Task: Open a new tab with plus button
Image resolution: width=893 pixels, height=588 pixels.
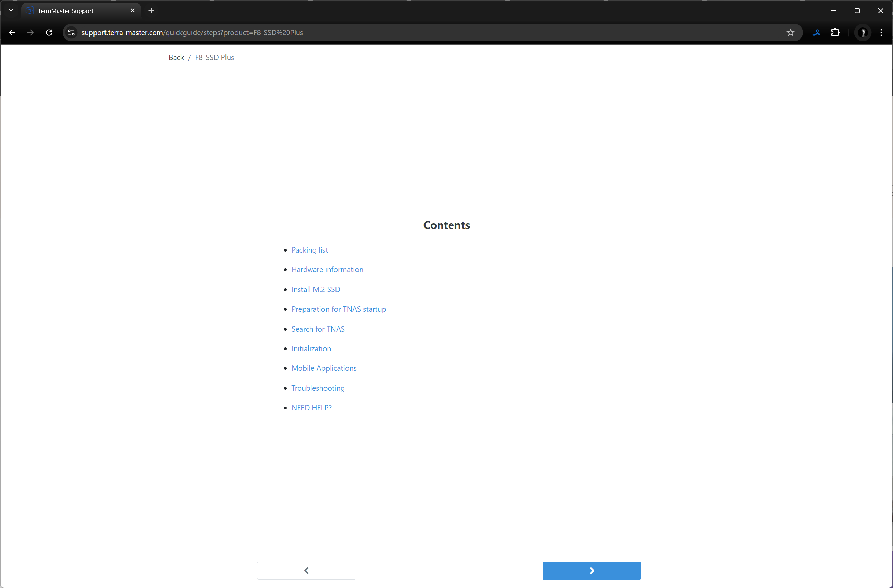Action: coord(151,11)
